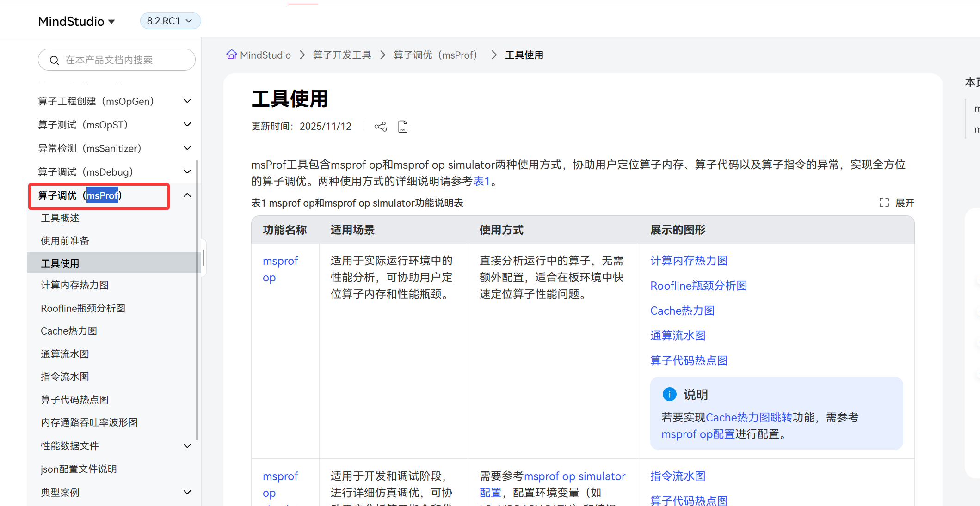Viewport: 980px width, 506px height.
Task: Click the expand table bracket icon
Action: [x=884, y=203]
